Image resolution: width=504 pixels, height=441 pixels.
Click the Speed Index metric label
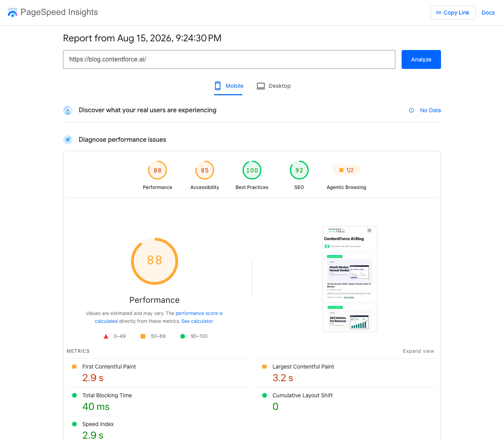(98, 424)
